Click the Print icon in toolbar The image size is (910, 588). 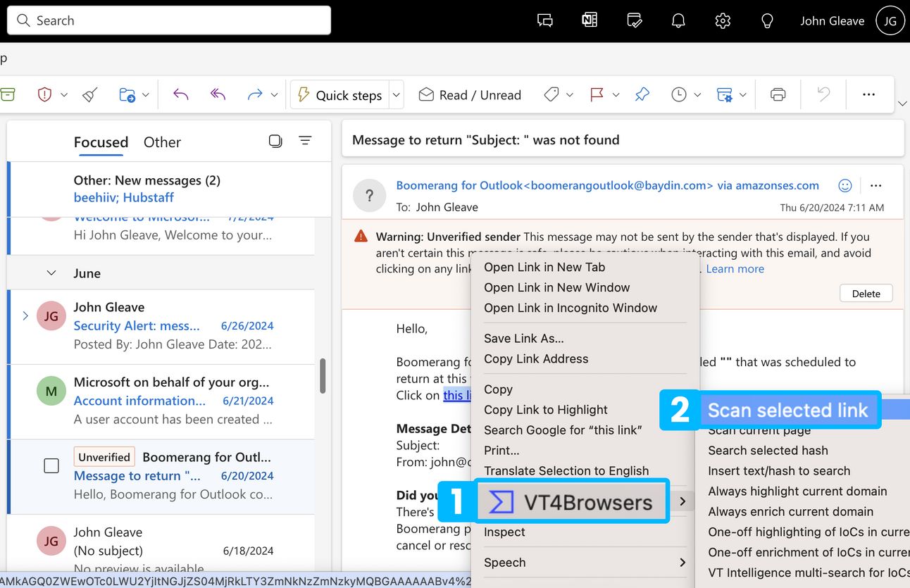pyautogui.click(x=778, y=95)
